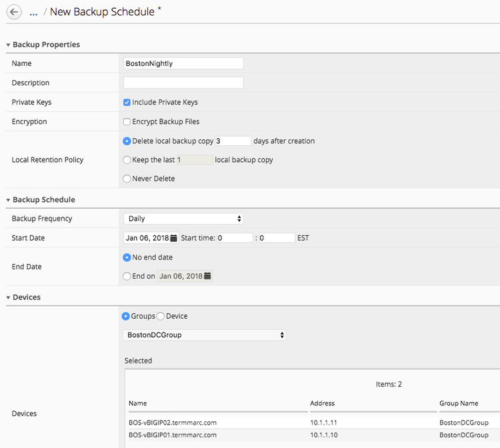The image size is (500, 448).
Task: Click the breadcrumb ellipsis link
Action: pos(33,13)
